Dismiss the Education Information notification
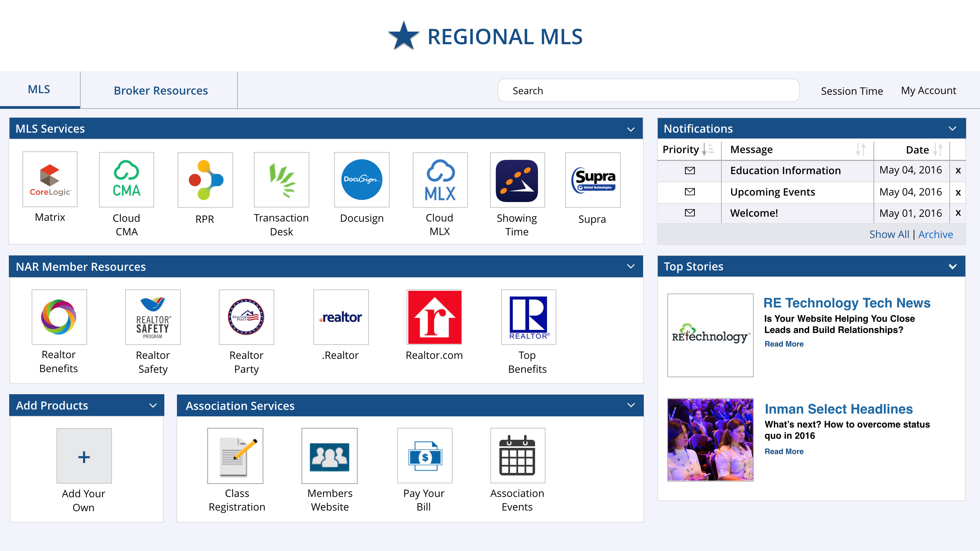Screen dimensions: 980x551 pos(958,171)
